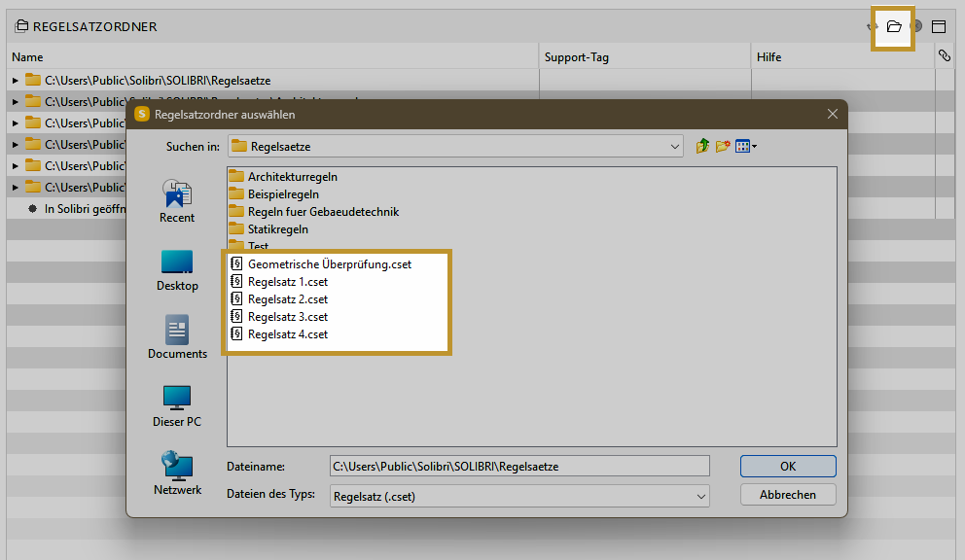This screenshot has height=560, width=965.
Task: Click the window layout icon in the Regelsatzordner header
Action: point(939,26)
